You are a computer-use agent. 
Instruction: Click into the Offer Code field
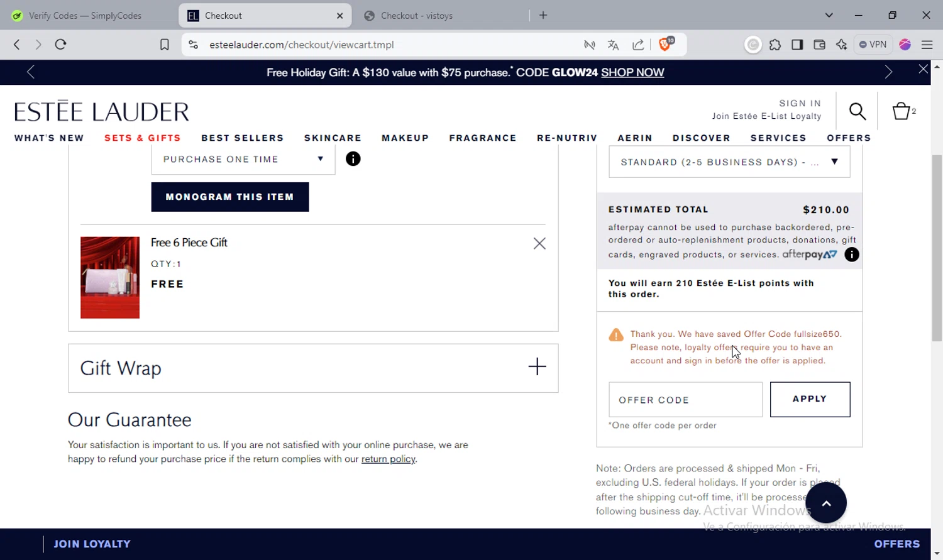click(685, 399)
